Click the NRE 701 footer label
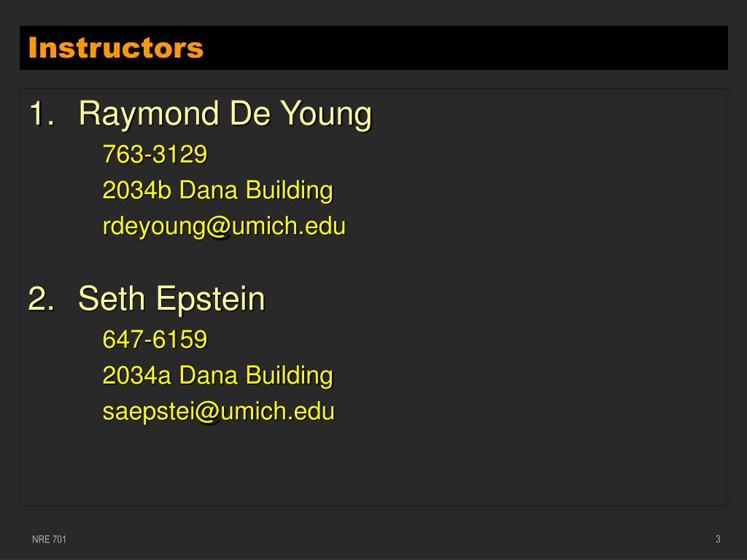The image size is (747, 560). (x=49, y=539)
